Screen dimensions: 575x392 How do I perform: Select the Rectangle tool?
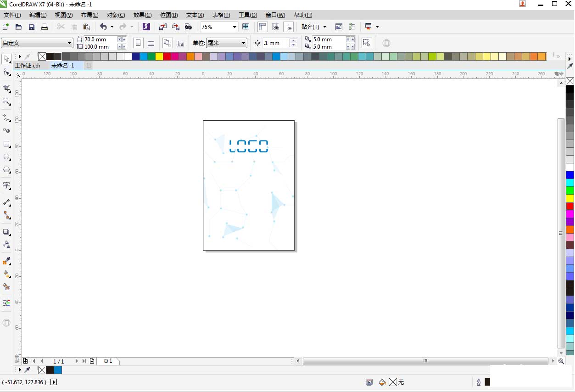click(6, 144)
